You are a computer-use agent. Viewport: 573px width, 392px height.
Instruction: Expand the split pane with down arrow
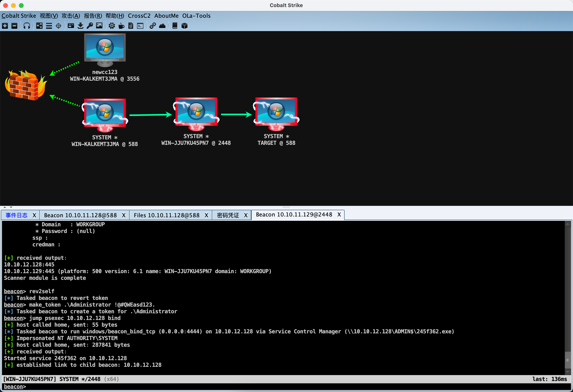click(11, 207)
